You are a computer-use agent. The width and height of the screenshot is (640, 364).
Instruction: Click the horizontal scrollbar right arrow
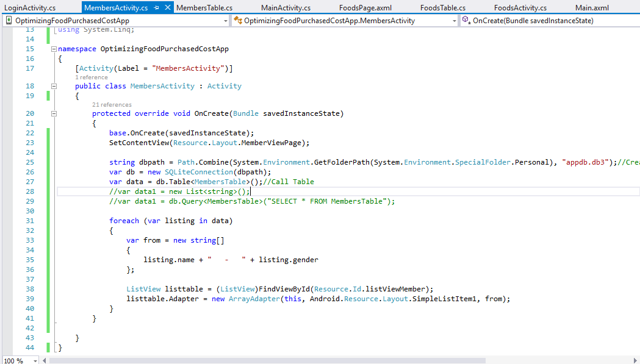(x=635, y=361)
